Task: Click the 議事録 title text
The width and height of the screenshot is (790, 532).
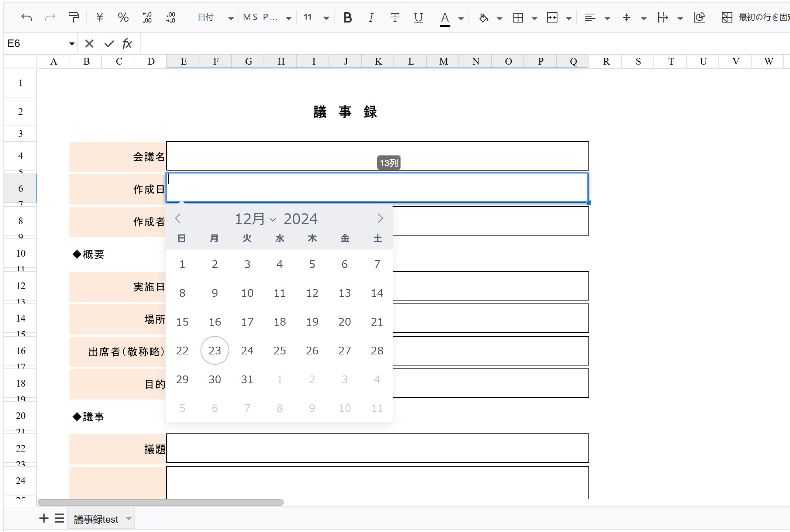Action: 345,111
